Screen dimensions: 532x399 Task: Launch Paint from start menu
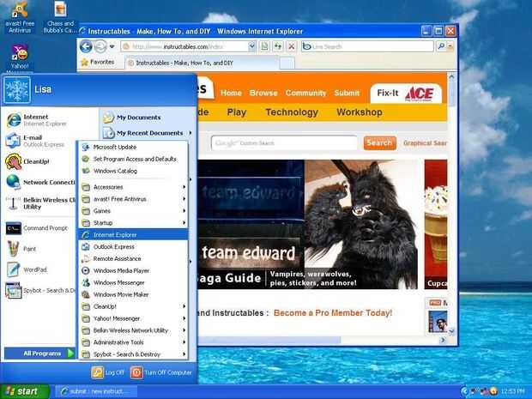pyautogui.click(x=21, y=249)
